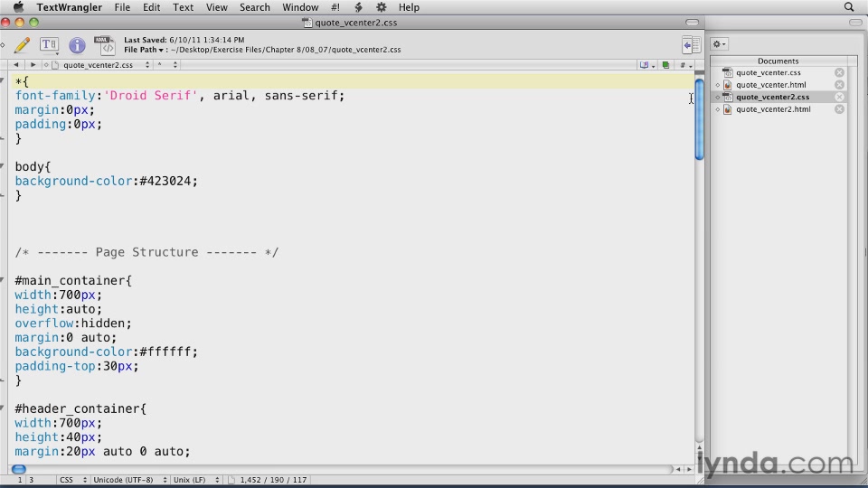Image resolution: width=868 pixels, height=488 pixels.
Task: Click the HTML markup document icon in toolbar
Action: tap(104, 45)
